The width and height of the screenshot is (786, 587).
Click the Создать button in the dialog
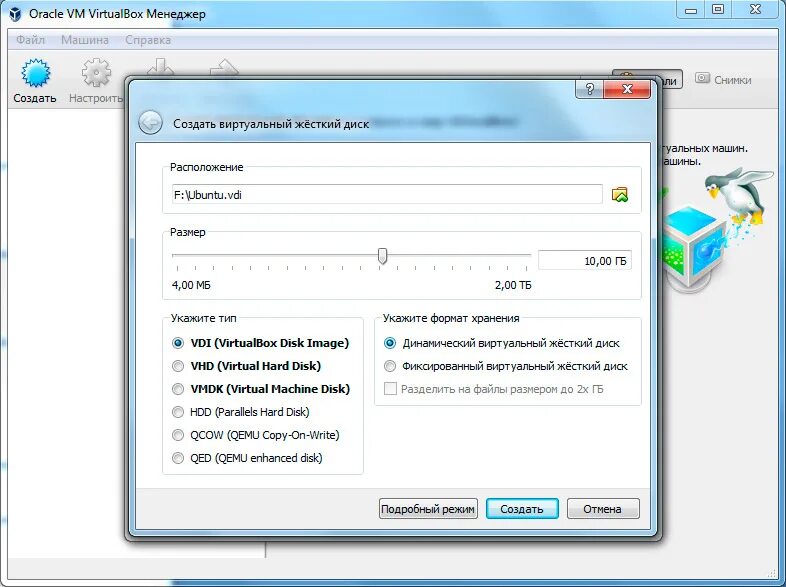coord(522,509)
